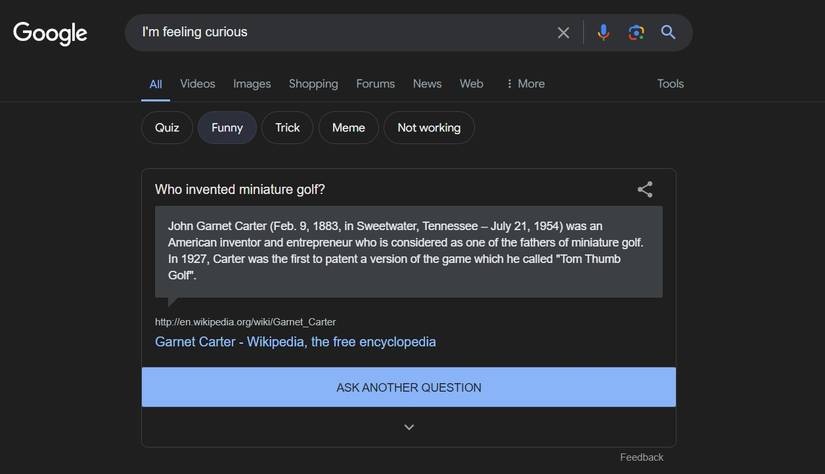Open the Garnet Carter Wikipedia link
The image size is (825, 474).
coord(295,342)
